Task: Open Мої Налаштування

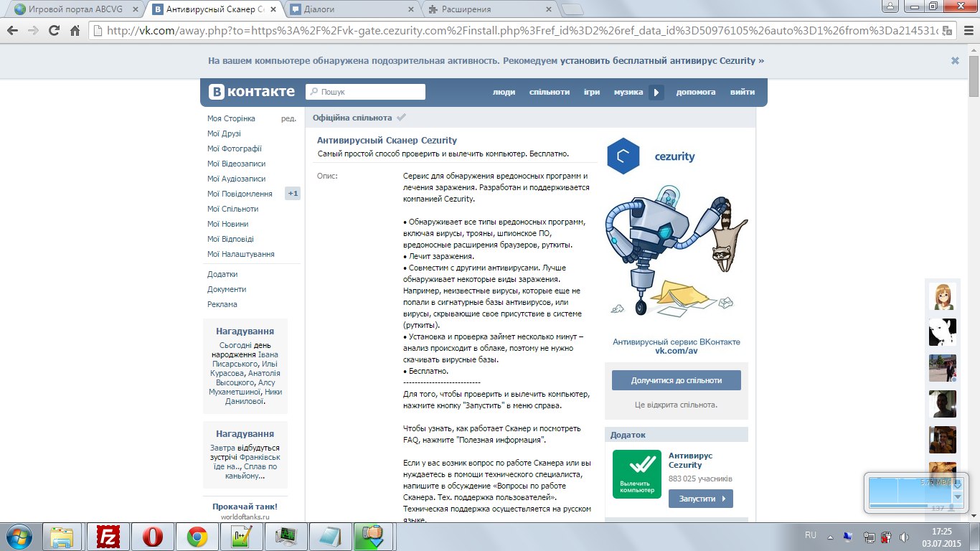Action: point(241,254)
